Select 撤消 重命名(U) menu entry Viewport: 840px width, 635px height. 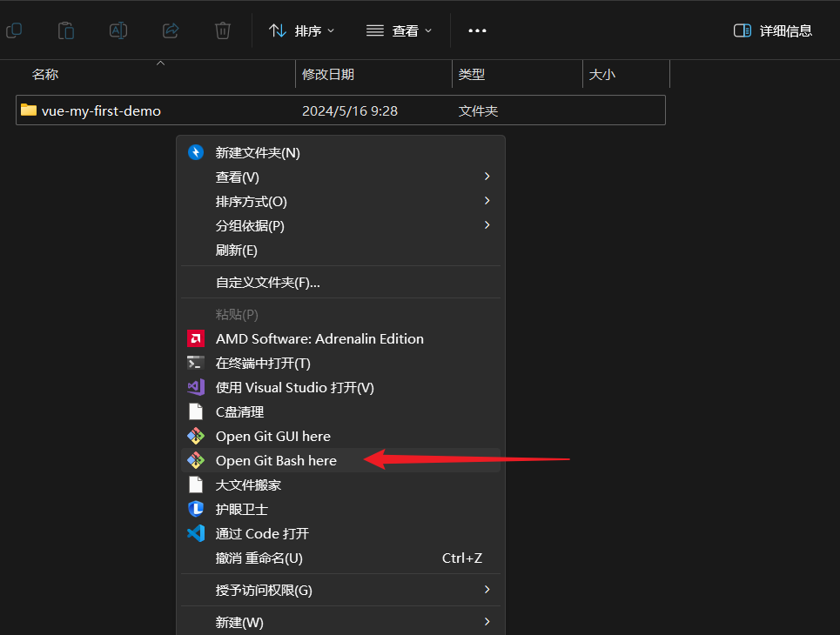click(259, 558)
